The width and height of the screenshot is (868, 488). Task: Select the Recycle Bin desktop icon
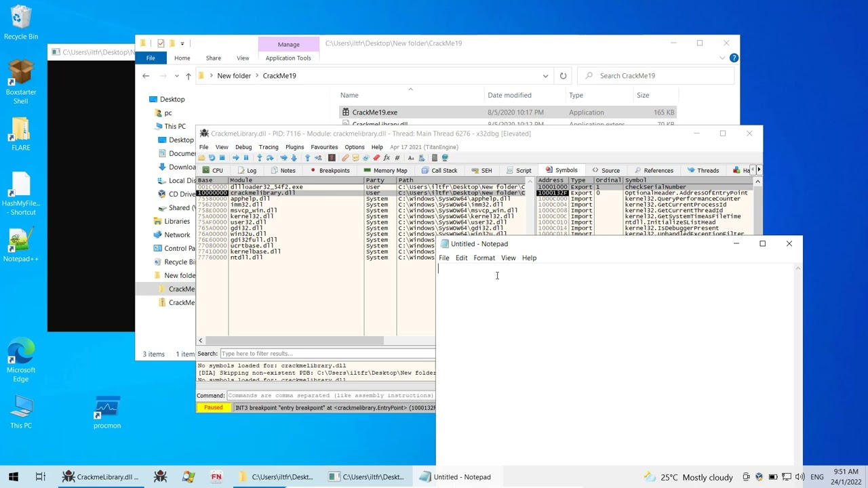pyautogui.click(x=20, y=23)
